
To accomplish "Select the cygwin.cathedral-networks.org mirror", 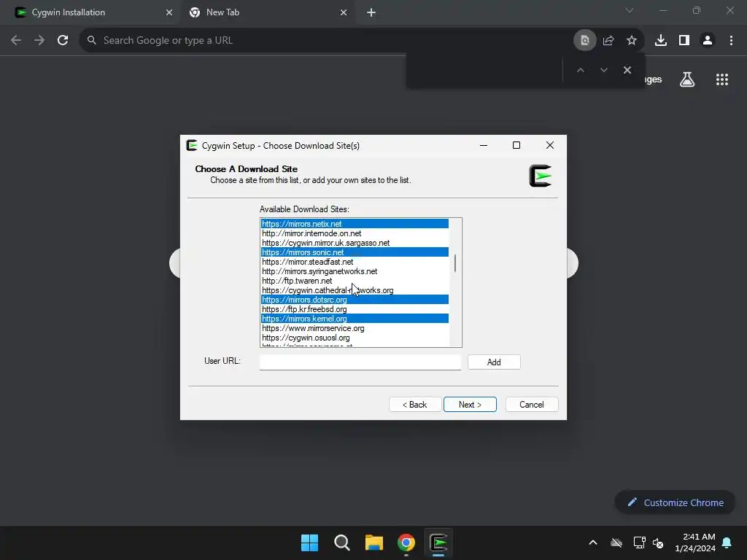I will click(x=355, y=290).
